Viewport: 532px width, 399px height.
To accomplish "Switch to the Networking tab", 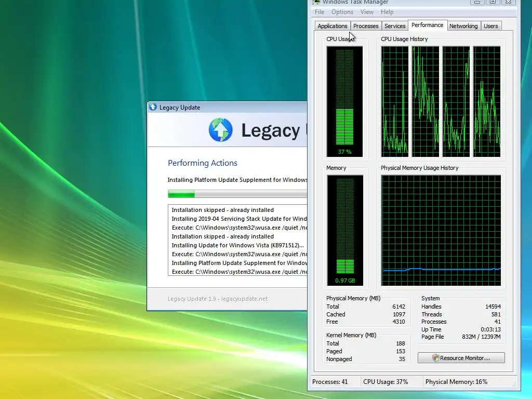I will [463, 26].
